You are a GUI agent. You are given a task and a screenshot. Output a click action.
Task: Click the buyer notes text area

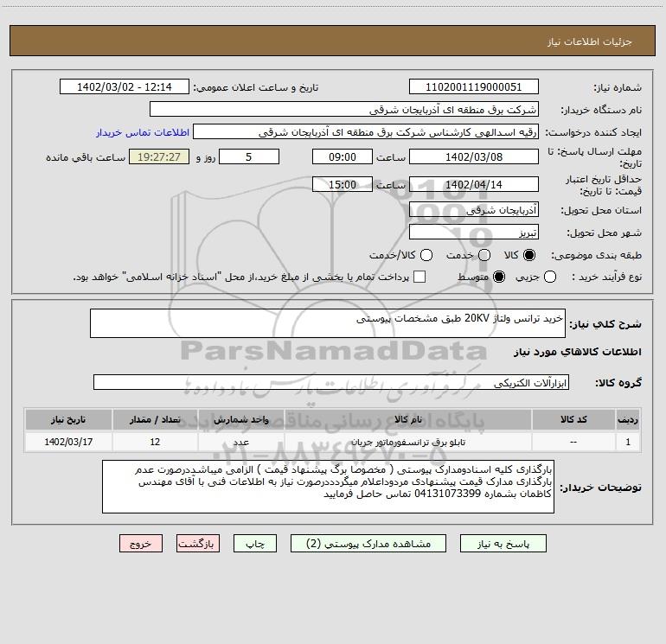[x=329, y=487]
